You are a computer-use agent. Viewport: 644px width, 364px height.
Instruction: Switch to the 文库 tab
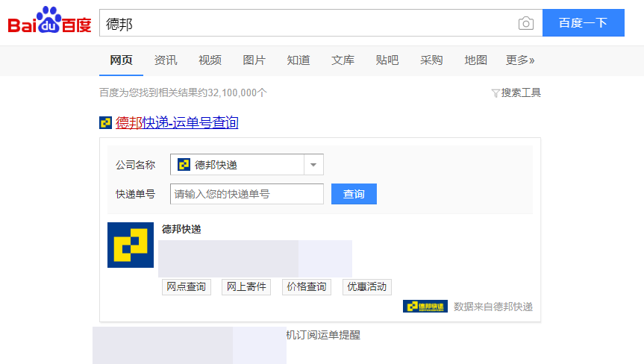coord(343,60)
